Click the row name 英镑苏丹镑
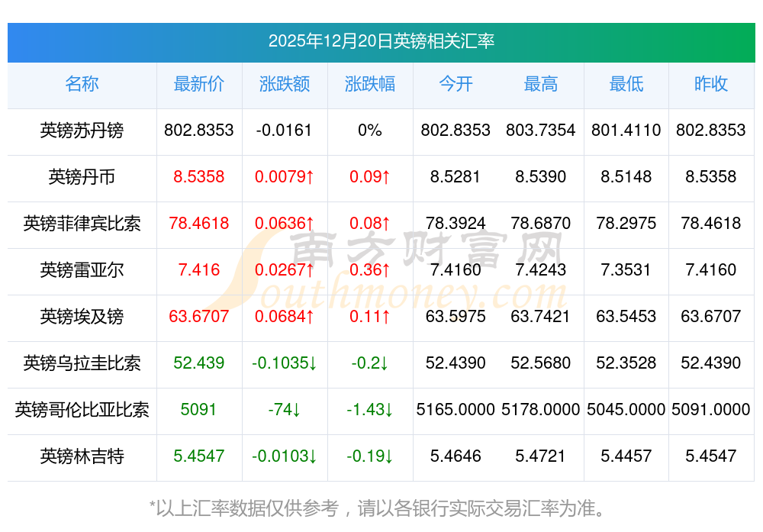 point(82,131)
